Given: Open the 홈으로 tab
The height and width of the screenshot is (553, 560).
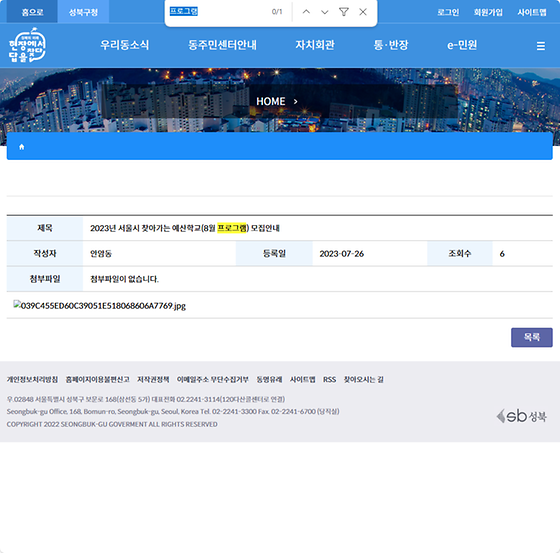Looking at the screenshot, I should [32, 12].
